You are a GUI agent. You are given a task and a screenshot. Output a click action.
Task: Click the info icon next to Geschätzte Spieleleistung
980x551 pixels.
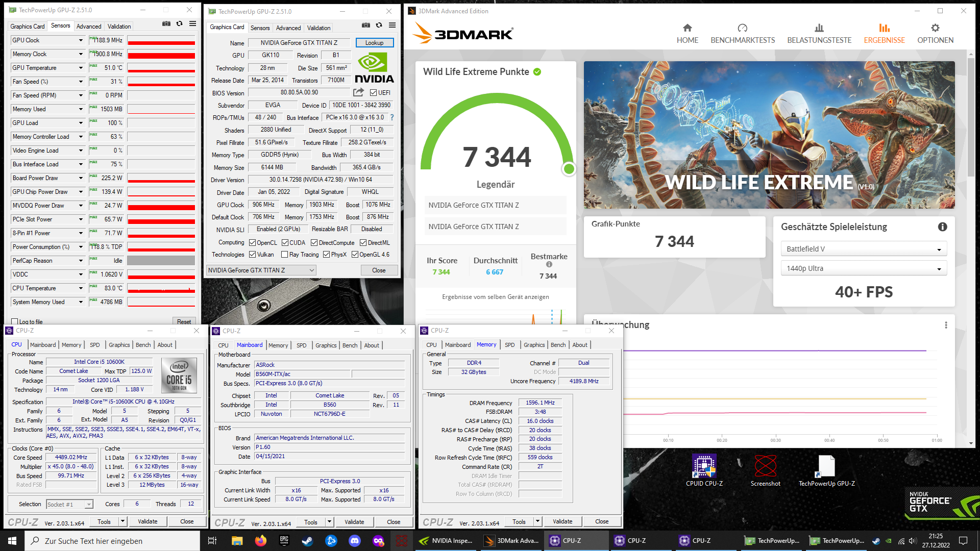[x=942, y=227]
